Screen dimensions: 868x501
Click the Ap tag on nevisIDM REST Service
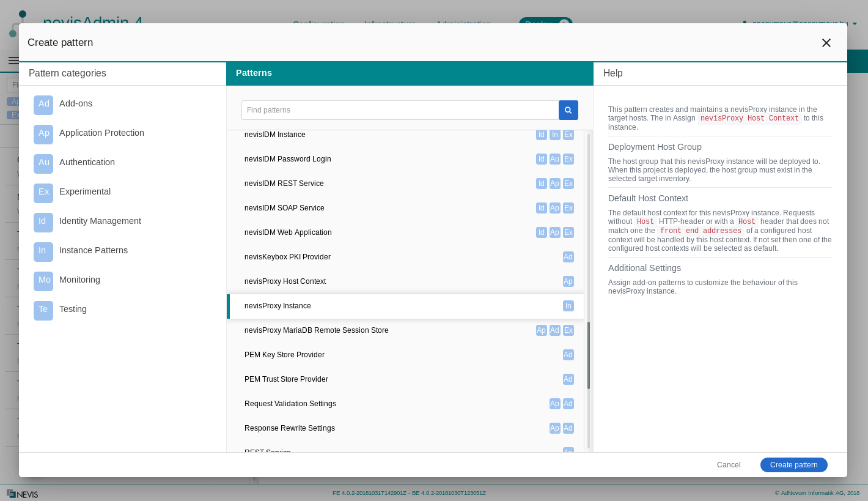555,184
